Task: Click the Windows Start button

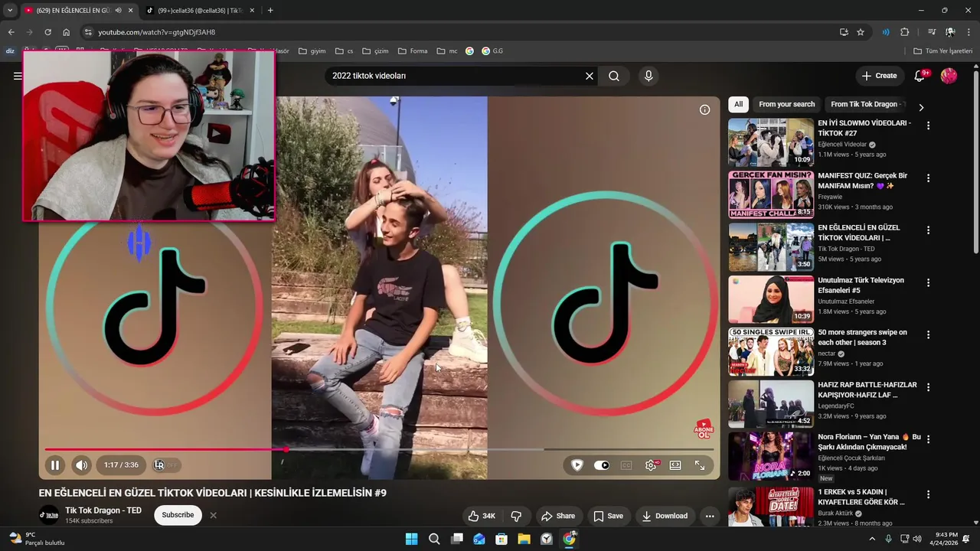Action: [411, 539]
